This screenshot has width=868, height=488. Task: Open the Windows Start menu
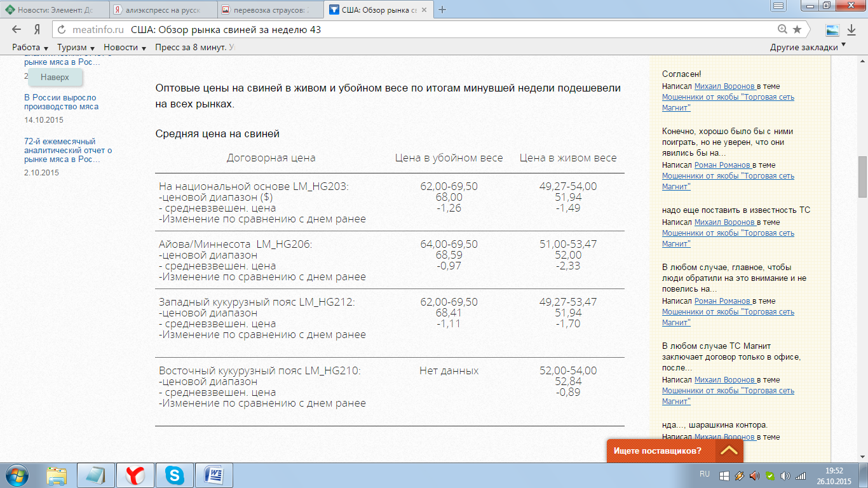(x=18, y=475)
